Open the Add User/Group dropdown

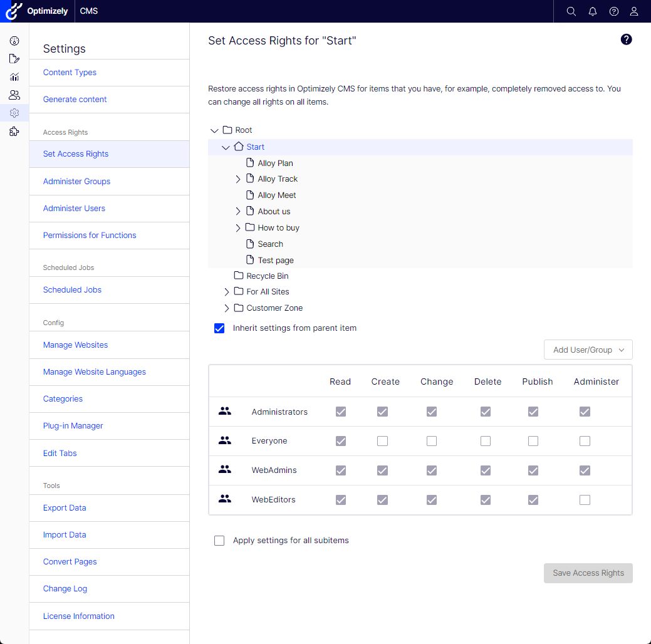[588, 350]
